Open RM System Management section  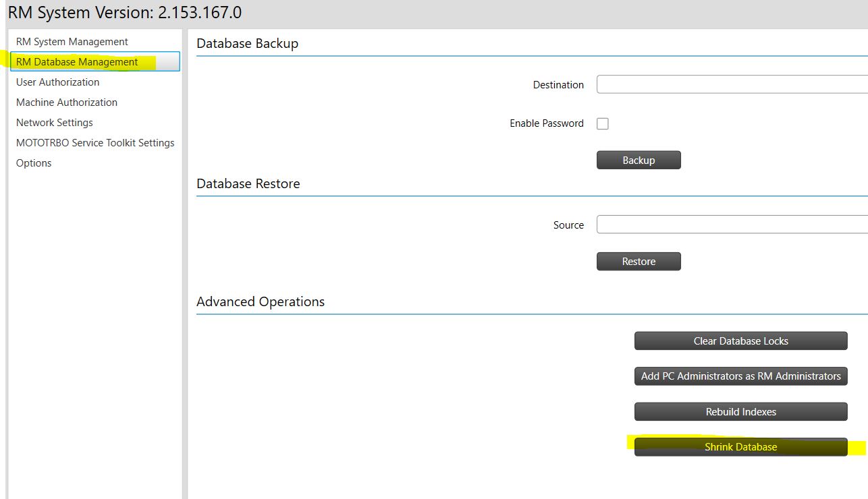coord(95,42)
